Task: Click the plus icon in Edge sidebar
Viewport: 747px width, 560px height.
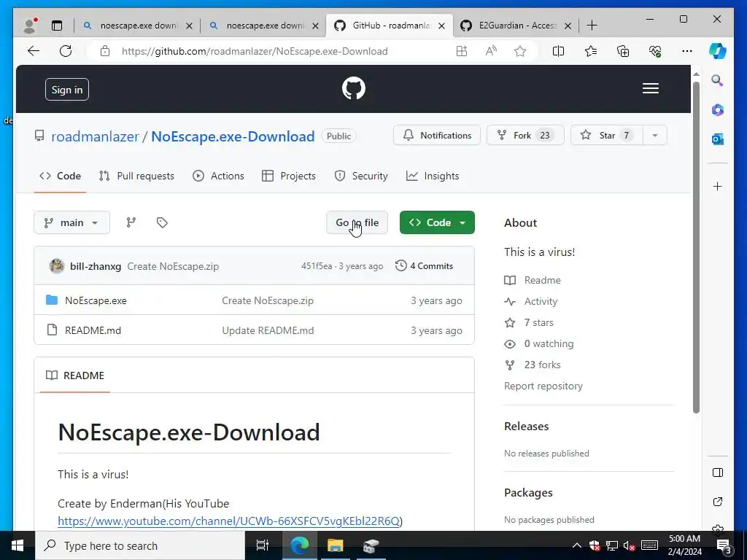Action: tap(718, 186)
